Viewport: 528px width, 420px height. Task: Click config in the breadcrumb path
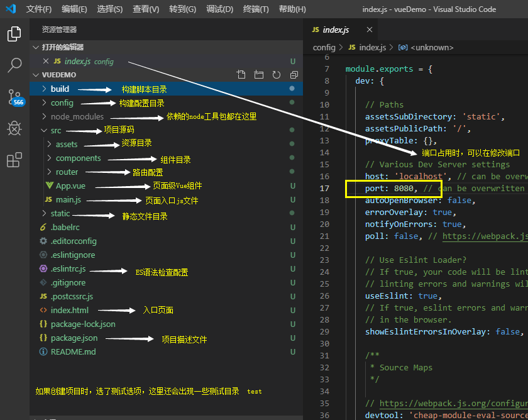coord(324,48)
